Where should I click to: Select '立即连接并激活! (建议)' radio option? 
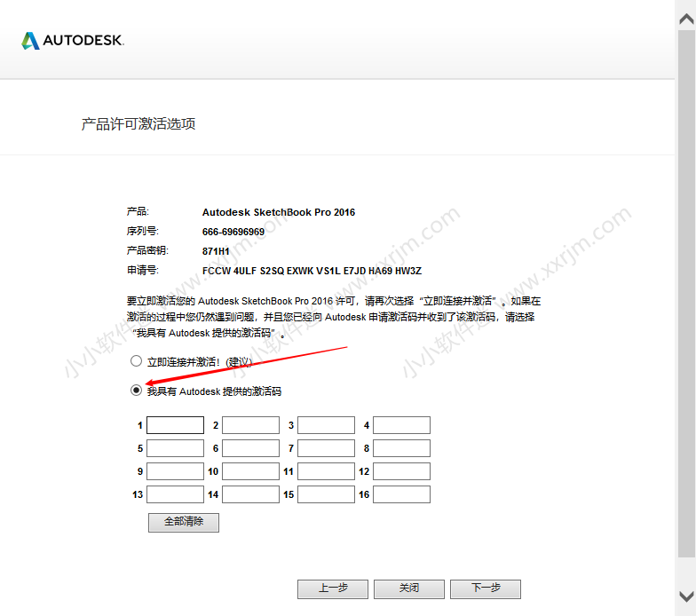point(137,361)
